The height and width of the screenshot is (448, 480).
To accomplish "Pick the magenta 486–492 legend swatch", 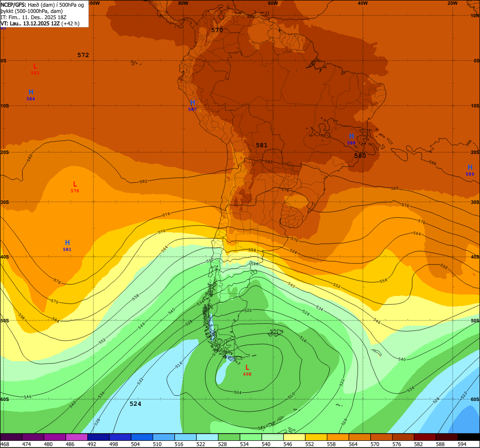I will pyautogui.click(x=76, y=437).
